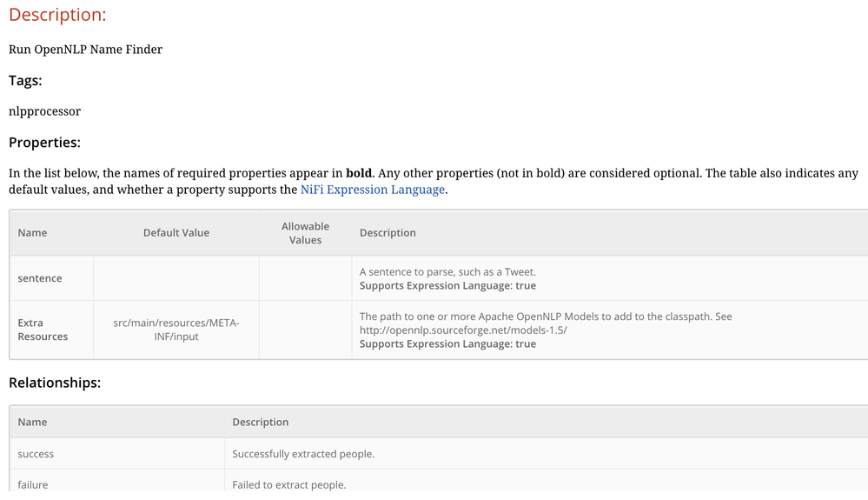The width and height of the screenshot is (868, 500).
Task: Click the src/main/resources/META-INF/input default value
Action: click(x=176, y=330)
